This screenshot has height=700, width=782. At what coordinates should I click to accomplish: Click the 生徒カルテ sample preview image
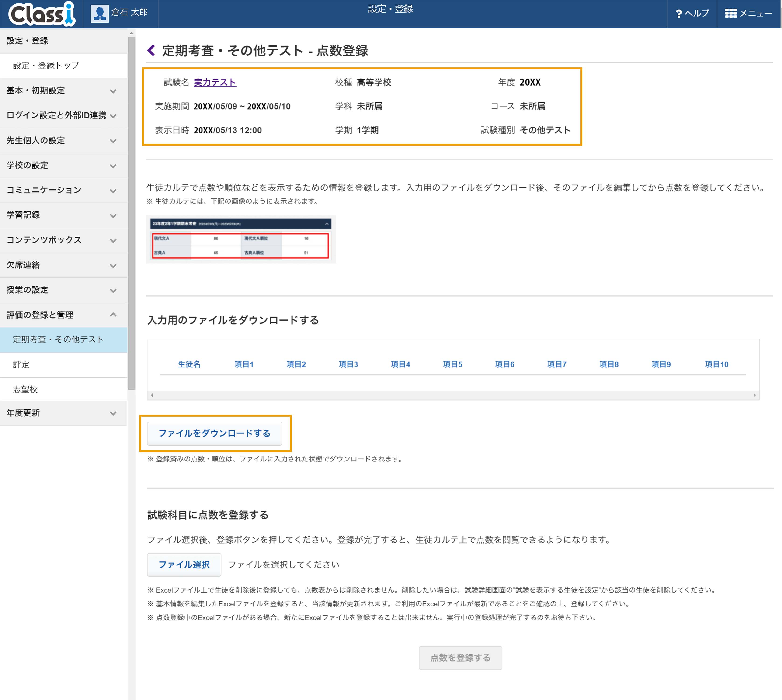pyautogui.click(x=241, y=239)
